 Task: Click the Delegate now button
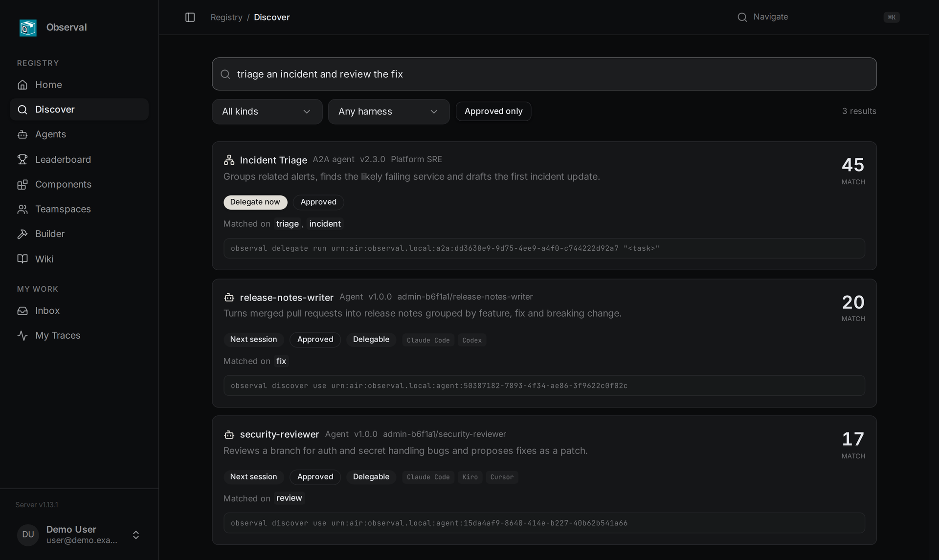[x=255, y=202]
